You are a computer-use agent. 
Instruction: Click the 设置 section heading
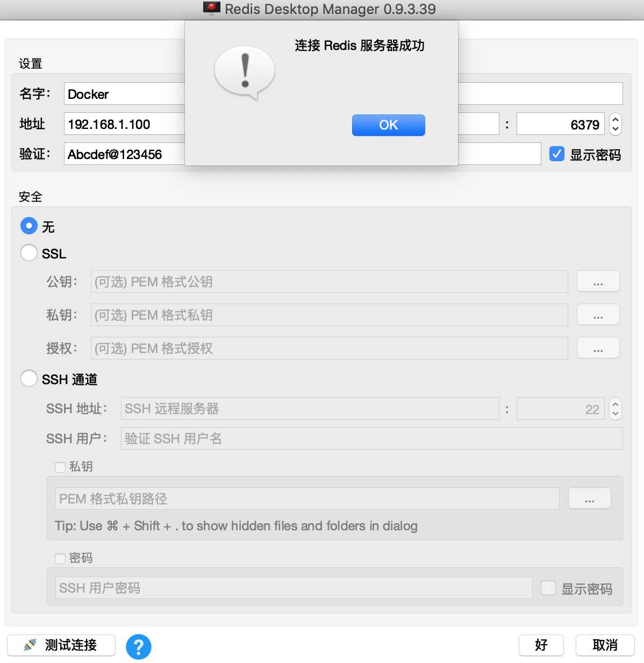[30, 63]
